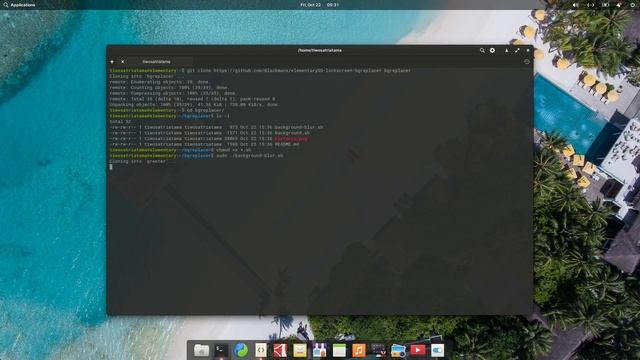The width and height of the screenshot is (640, 360).
Task: Open System Settings toggle icon in dock
Action: [437, 350]
